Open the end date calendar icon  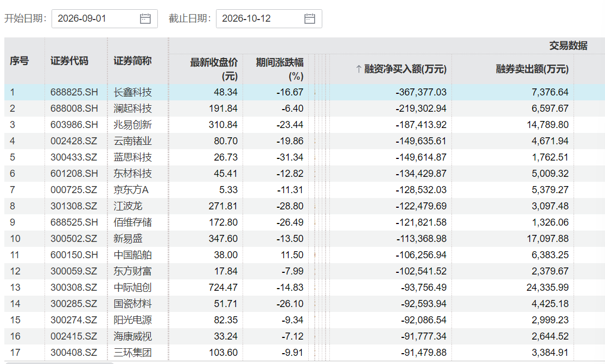click(309, 18)
